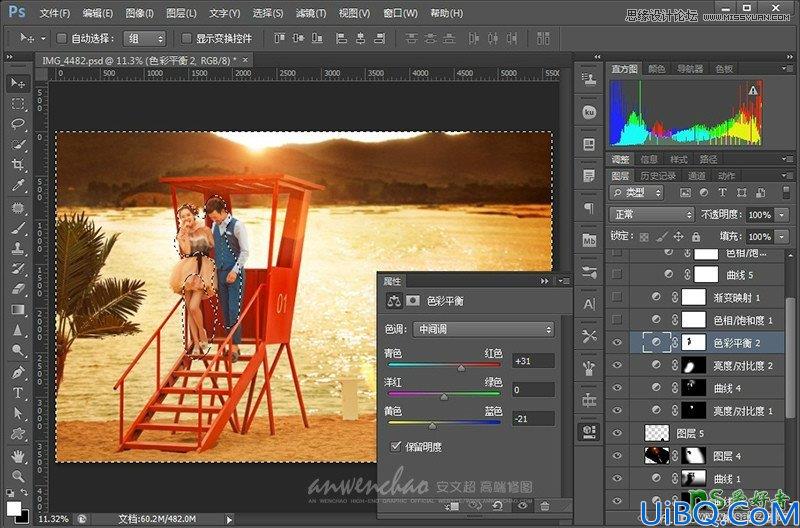Click the 青色/红色 value field +31

(533, 361)
